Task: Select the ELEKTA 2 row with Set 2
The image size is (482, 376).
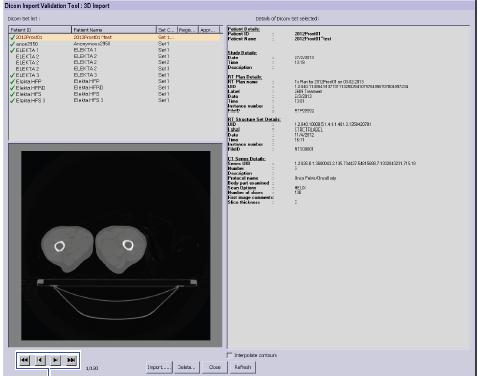Action: 115,62
